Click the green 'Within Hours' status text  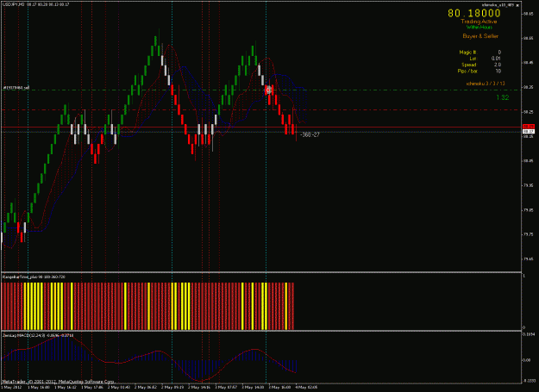[479, 27]
